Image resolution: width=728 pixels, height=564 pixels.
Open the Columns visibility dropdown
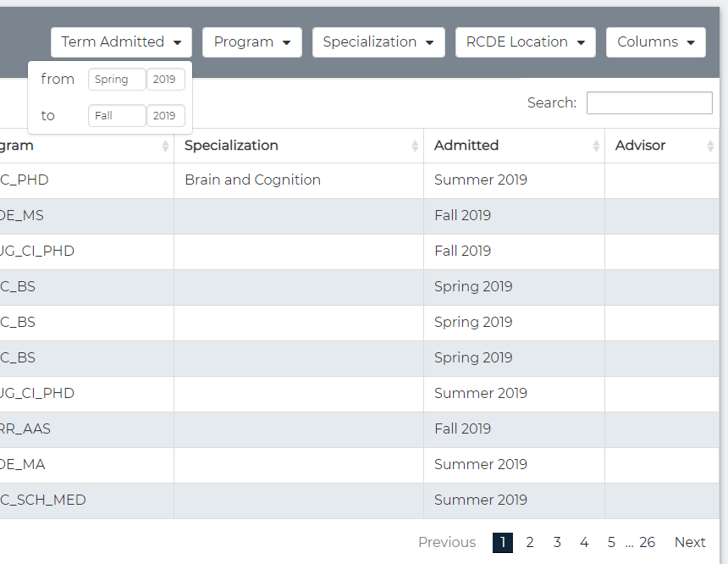(x=655, y=42)
